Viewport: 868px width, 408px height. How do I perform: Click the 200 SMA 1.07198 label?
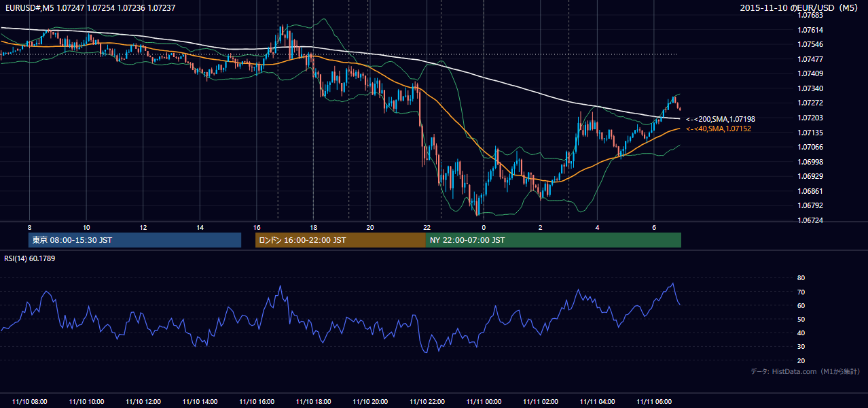tap(721, 119)
